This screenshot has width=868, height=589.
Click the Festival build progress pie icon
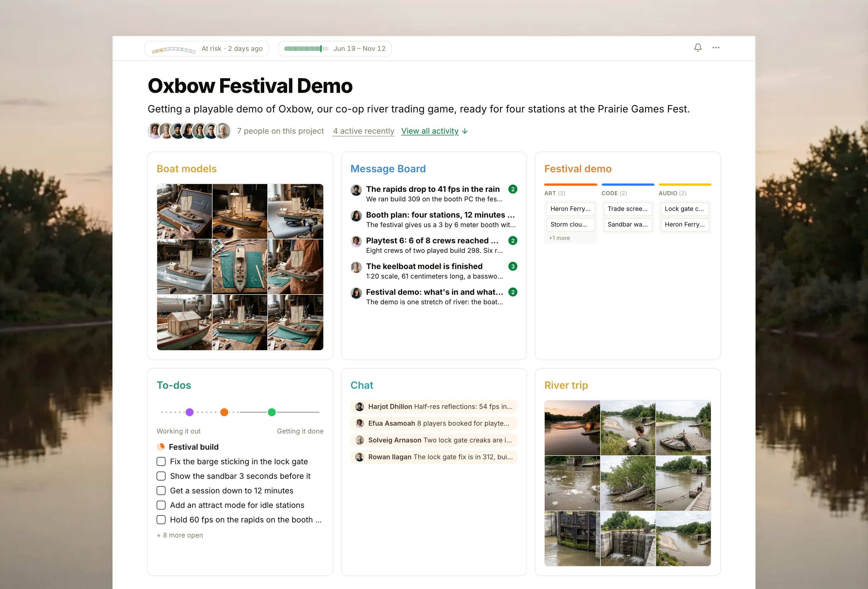(161, 447)
